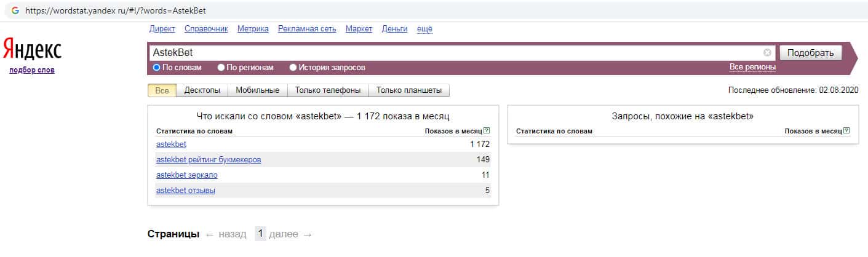Open the astekbet keyword link

point(171,144)
